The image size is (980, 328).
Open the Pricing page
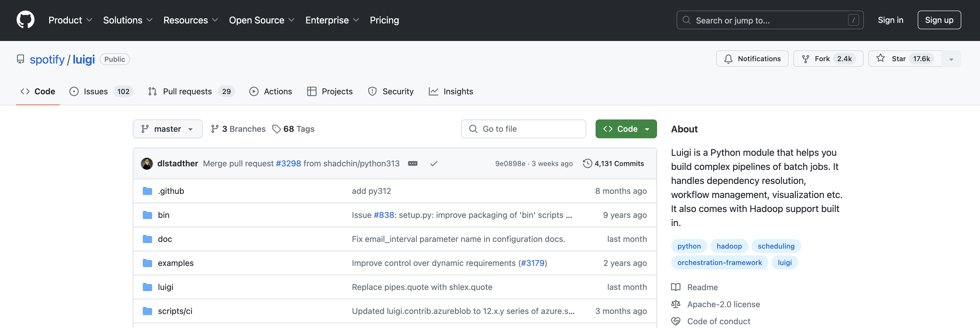coord(384,20)
